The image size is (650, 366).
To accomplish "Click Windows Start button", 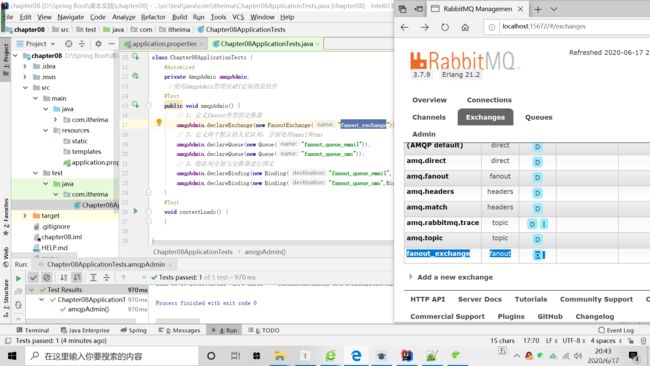I will pos(12,356).
